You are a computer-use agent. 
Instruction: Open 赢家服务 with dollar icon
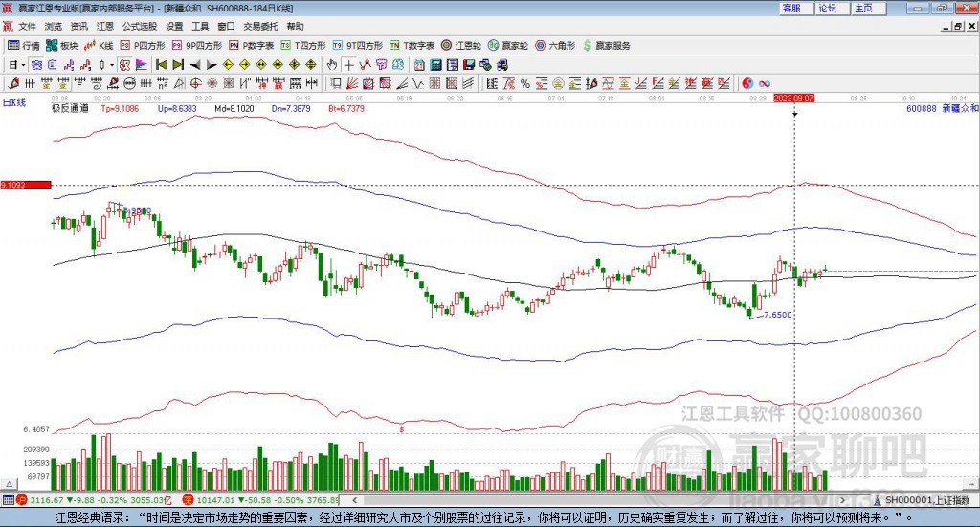[x=606, y=46]
